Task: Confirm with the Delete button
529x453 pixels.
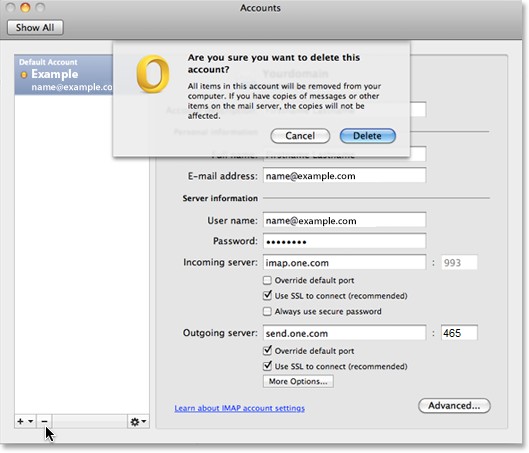Action: [x=367, y=136]
